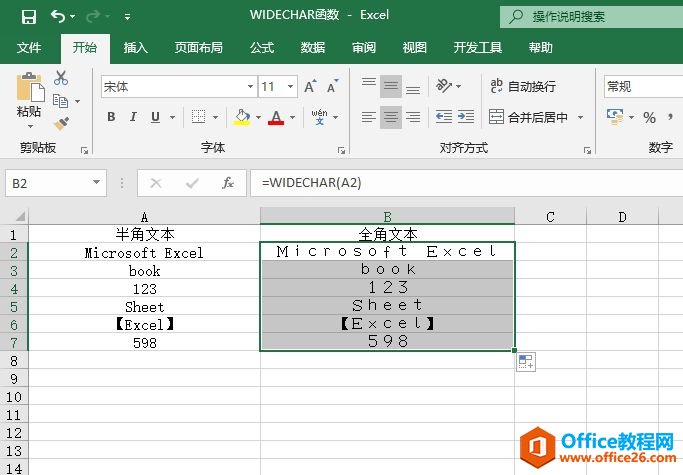Screen dimensions: 683x475
Task: Open the font size 11 dropdown
Action: click(x=290, y=86)
